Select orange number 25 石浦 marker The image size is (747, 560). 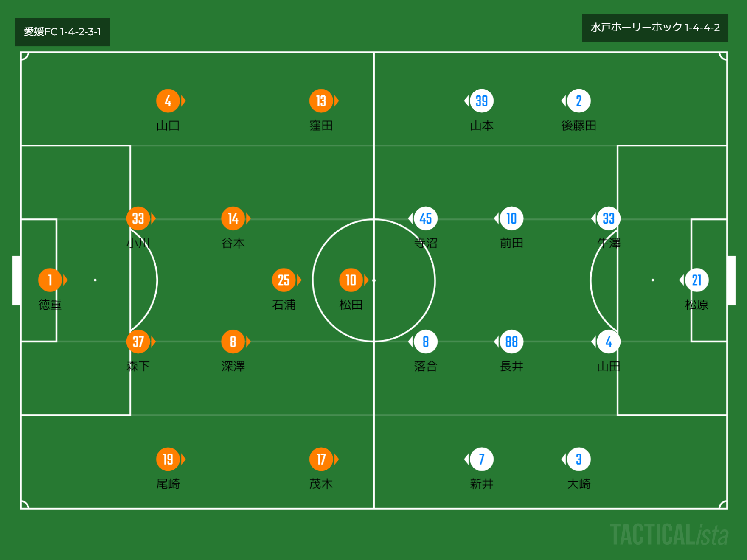[284, 280]
